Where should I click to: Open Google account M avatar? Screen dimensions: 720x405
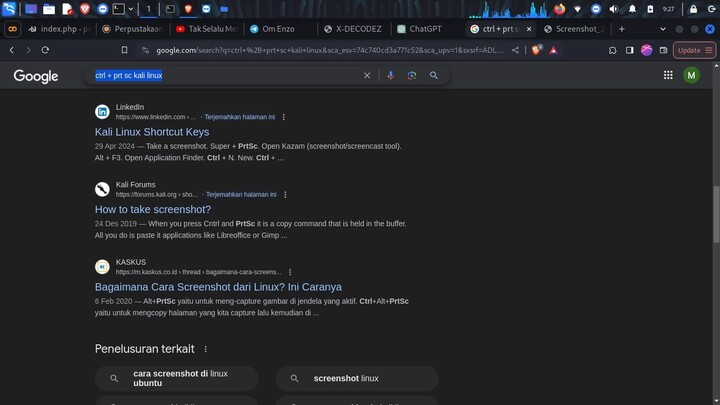click(x=691, y=75)
